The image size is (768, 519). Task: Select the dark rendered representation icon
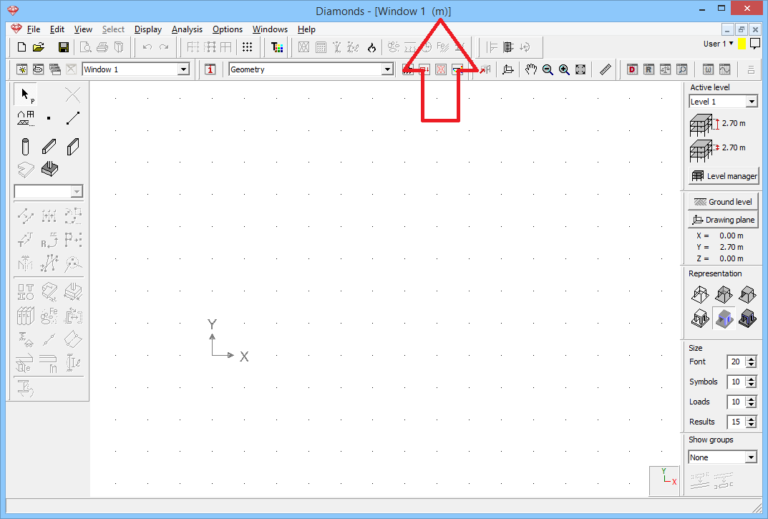click(x=747, y=318)
